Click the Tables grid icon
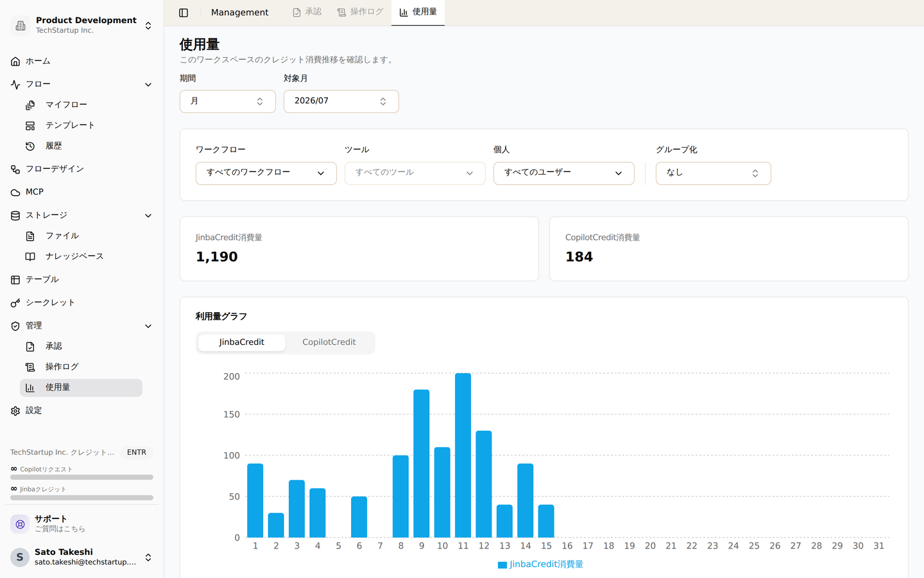The image size is (924, 578). pos(15,280)
